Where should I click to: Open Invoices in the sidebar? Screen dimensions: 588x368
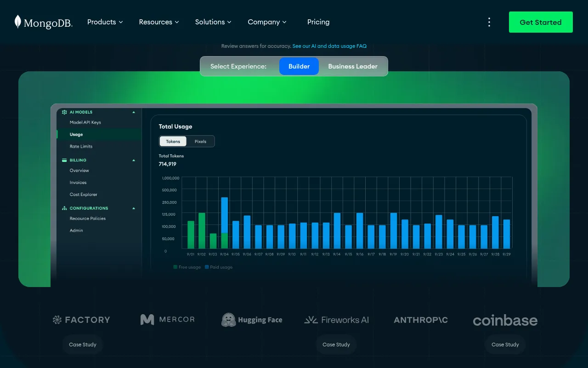coord(78,182)
